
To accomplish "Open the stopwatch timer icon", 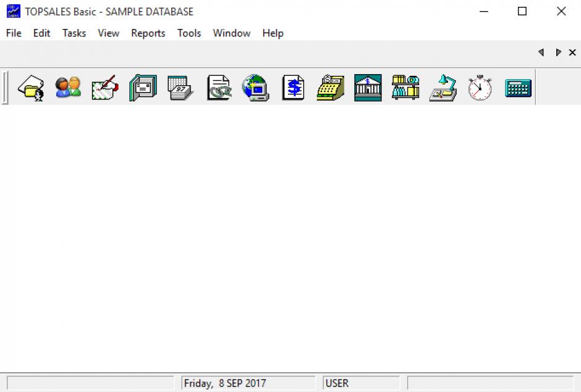I will coord(480,88).
